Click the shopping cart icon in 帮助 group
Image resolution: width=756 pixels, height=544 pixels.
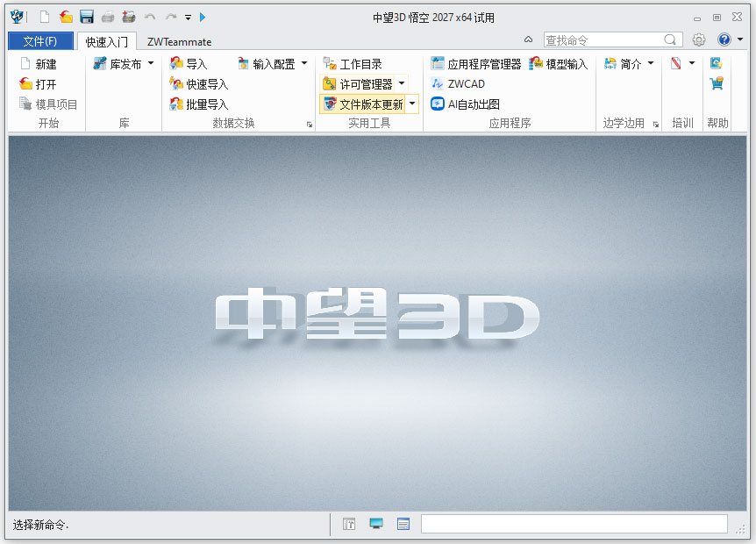point(717,83)
